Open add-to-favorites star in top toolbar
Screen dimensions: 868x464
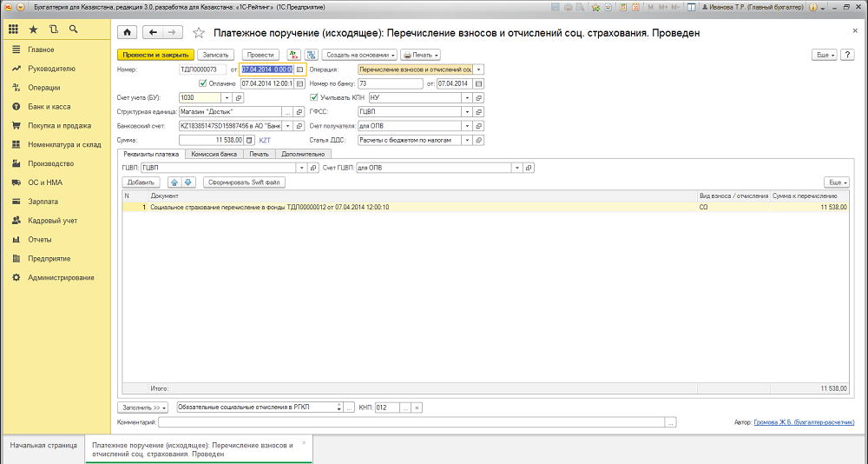[595, 8]
